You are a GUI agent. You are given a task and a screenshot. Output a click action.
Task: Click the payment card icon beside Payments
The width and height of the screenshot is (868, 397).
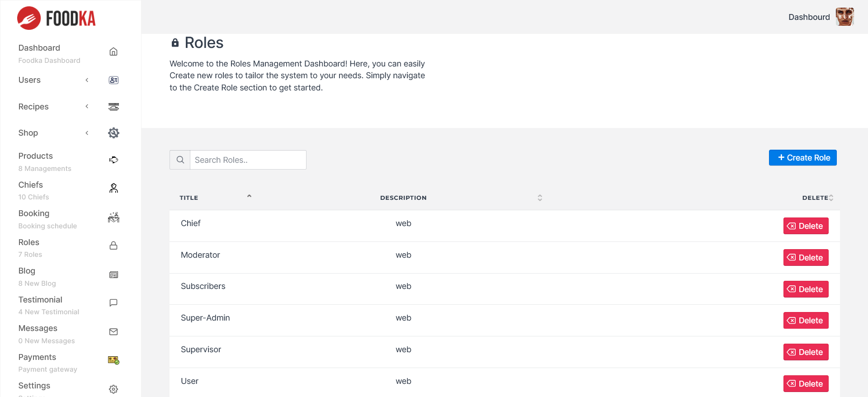(113, 360)
